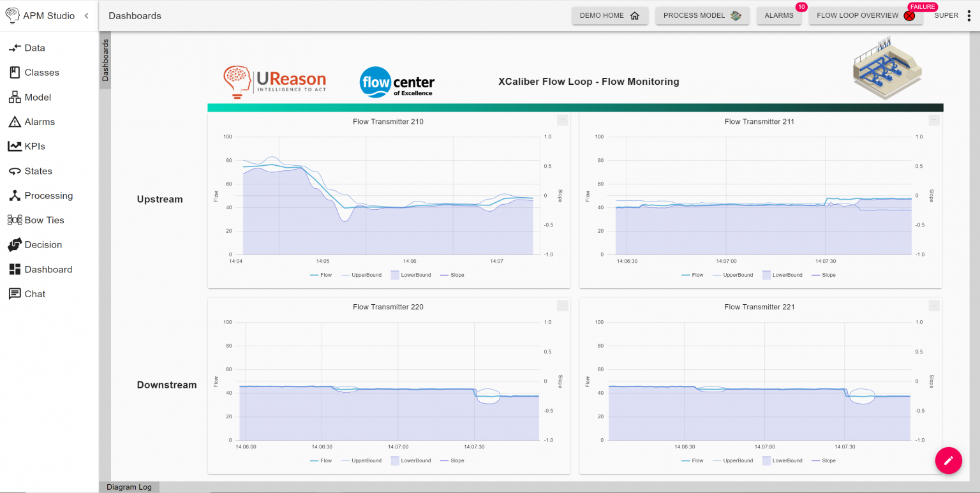
Task: Switch to the Diagram Log tab
Action: pos(129,487)
